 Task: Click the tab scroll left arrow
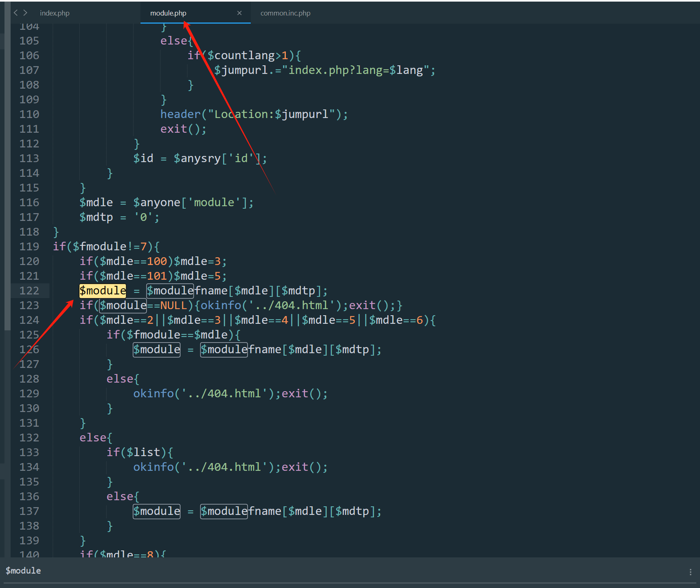point(16,13)
